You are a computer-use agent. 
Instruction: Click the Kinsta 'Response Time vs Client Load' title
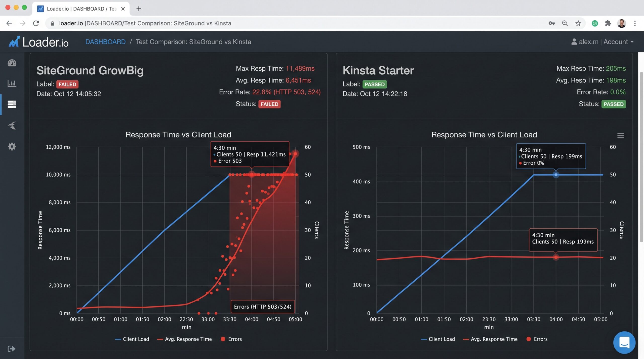tap(484, 135)
